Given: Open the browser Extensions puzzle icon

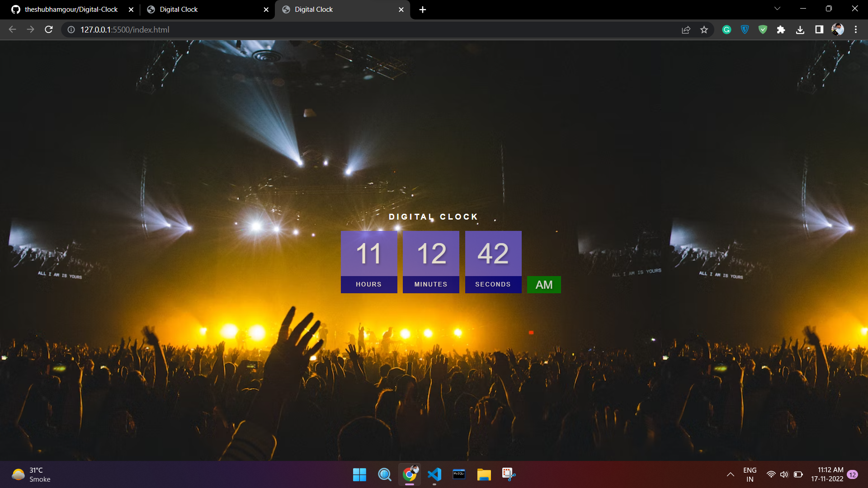Looking at the screenshot, I should pos(782,29).
